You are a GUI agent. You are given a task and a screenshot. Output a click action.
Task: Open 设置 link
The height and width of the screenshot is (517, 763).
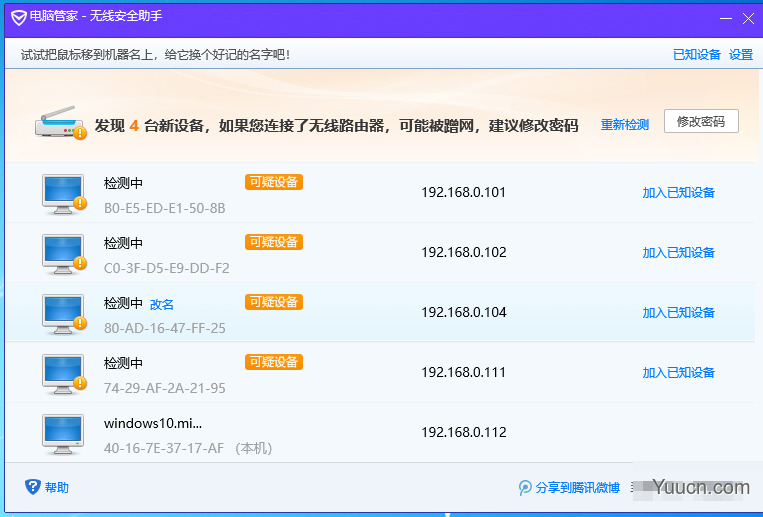[741, 55]
